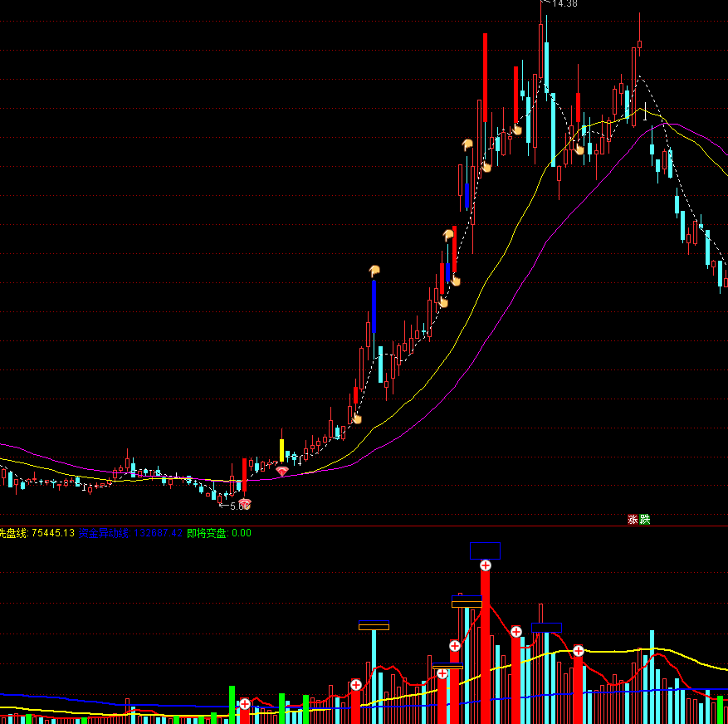Click the plus marker on the tallest red volume bar

pos(486,565)
